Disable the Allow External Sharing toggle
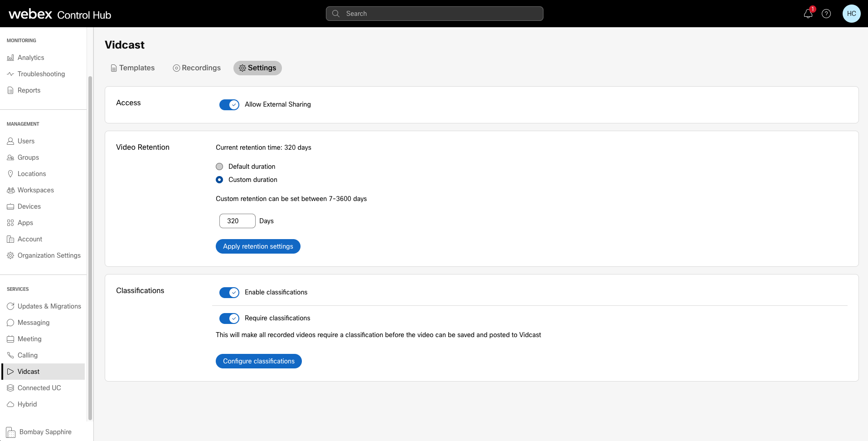The image size is (868, 441). [x=229, y=105]
